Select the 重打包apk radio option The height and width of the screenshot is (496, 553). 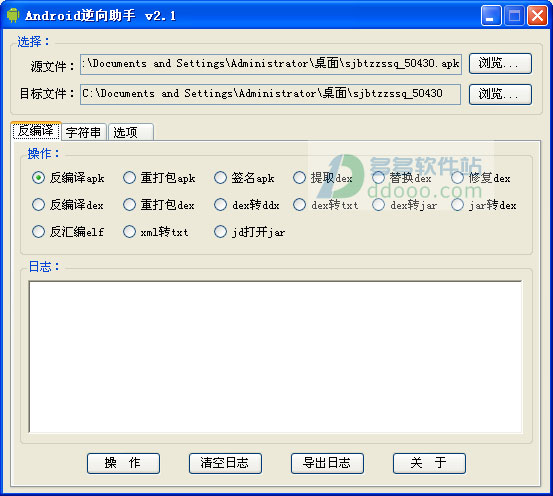(159, 178)
